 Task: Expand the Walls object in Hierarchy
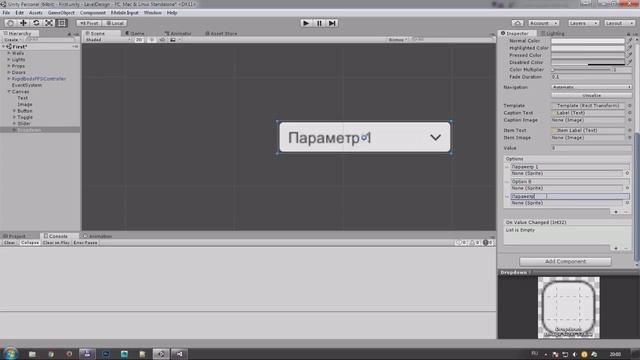tap(9, 53)
